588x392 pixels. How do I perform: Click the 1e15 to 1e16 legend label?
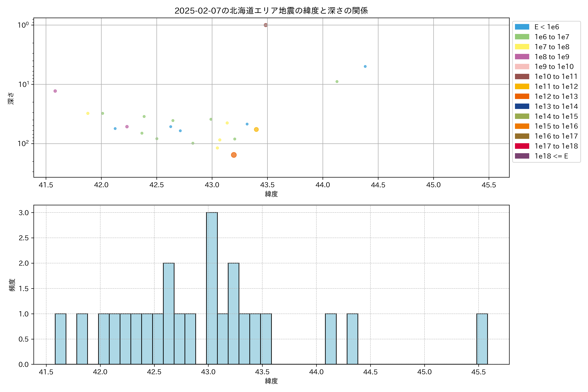(556, 126)
